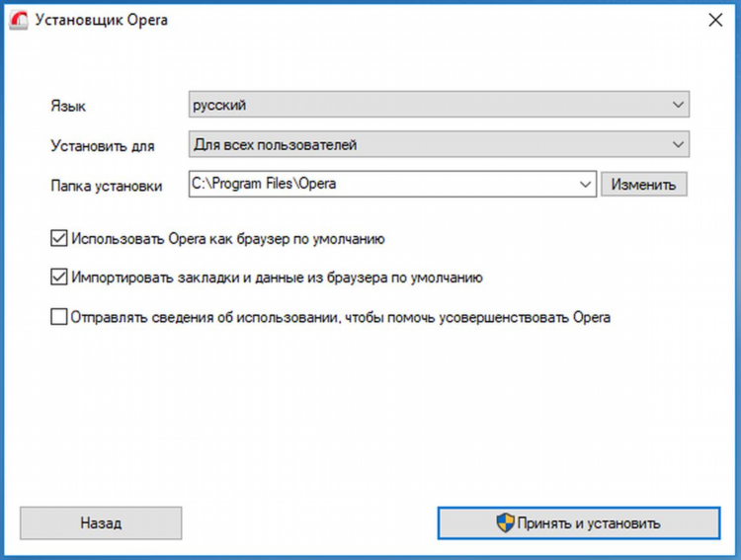Viewport: 741px width, 560px height.
Task: Open the Установить для users dropdown
Action: click(x=439, y=144)
